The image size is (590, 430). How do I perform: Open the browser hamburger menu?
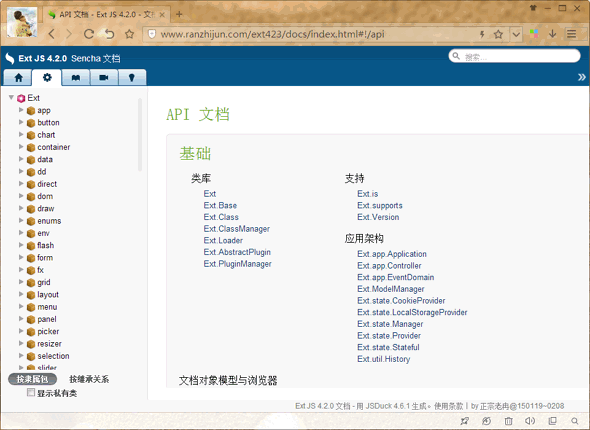click(x=571, y=34)
